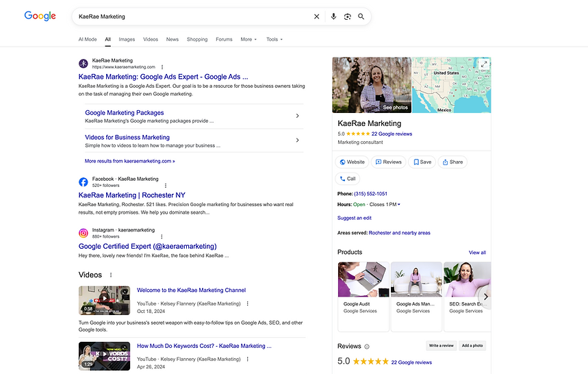Play the Keywords Cost video thumbnail
Image resolution: width=588 pixels, height=374 pixels.
104,356
